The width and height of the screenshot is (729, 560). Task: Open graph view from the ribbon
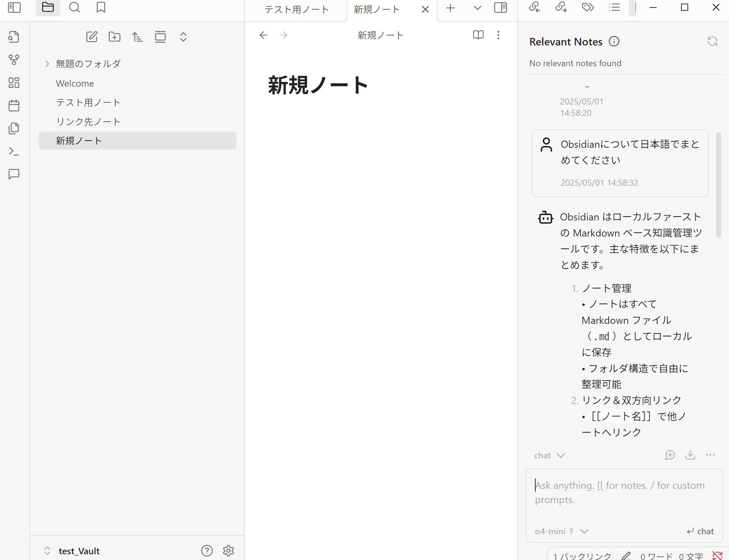[14, 60]
